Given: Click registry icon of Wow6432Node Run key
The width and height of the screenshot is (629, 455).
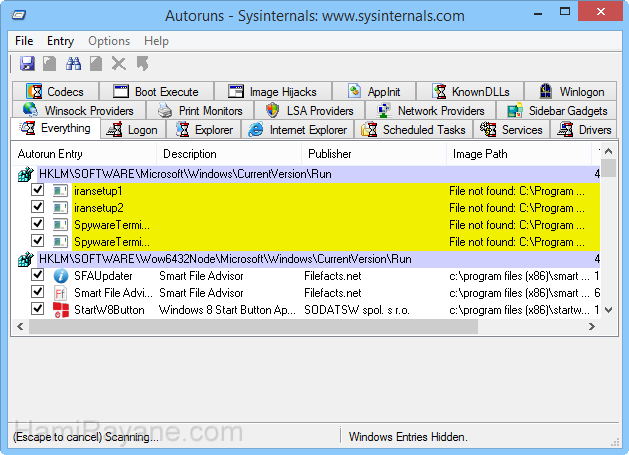Looking at the screenshot, I should tap(25, 259).
